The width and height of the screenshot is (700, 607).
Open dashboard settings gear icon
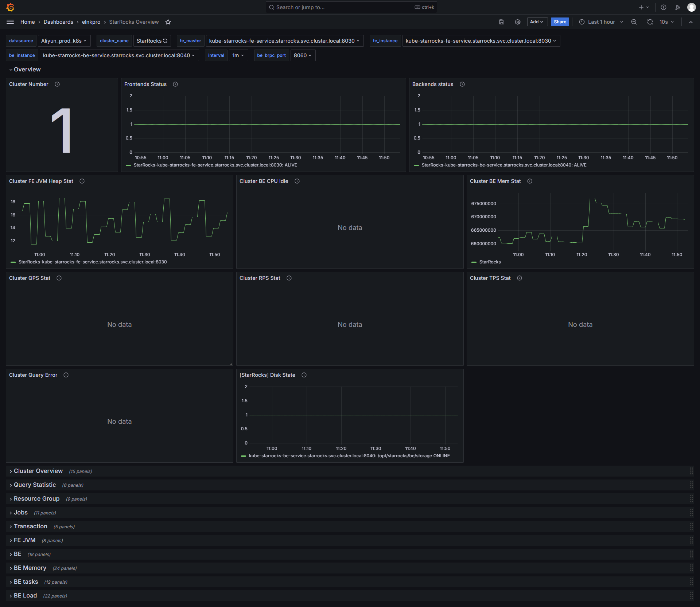pos(518,22)
